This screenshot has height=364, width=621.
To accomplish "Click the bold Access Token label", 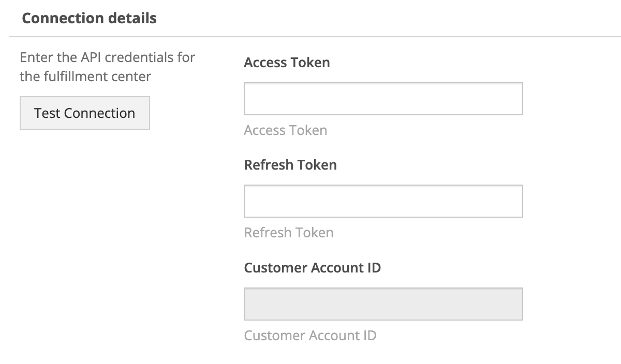I will pos(287,63).
